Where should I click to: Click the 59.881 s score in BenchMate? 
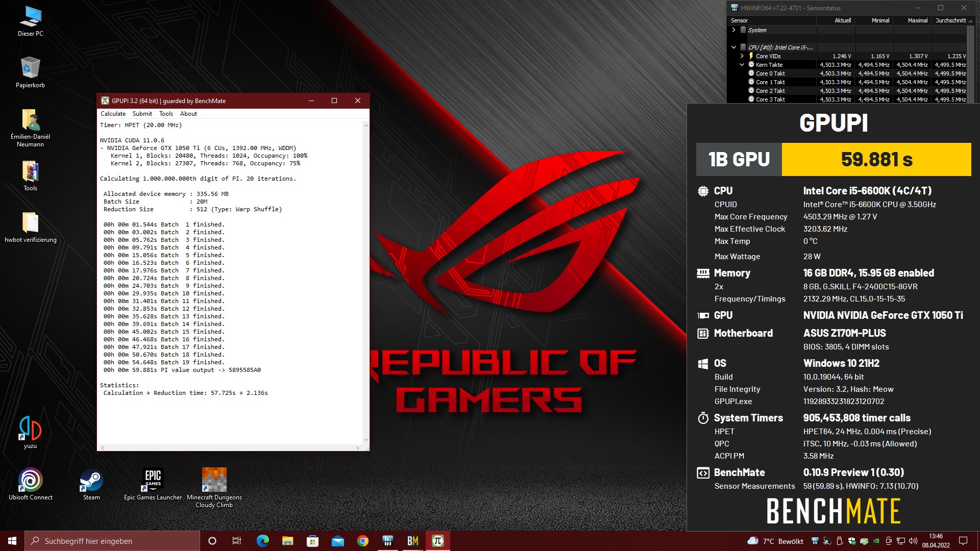(876, 159)
